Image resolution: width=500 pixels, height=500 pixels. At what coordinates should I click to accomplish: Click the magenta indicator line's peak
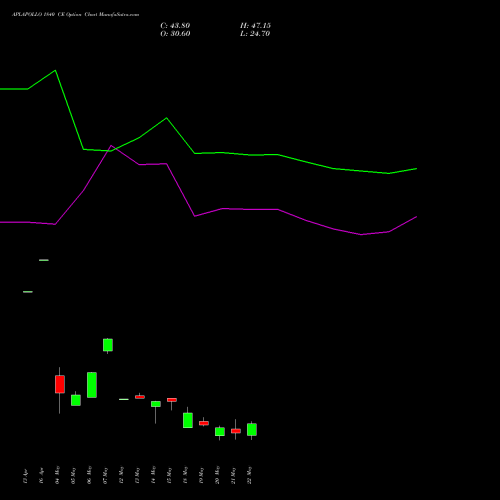(x=111, y=146)
